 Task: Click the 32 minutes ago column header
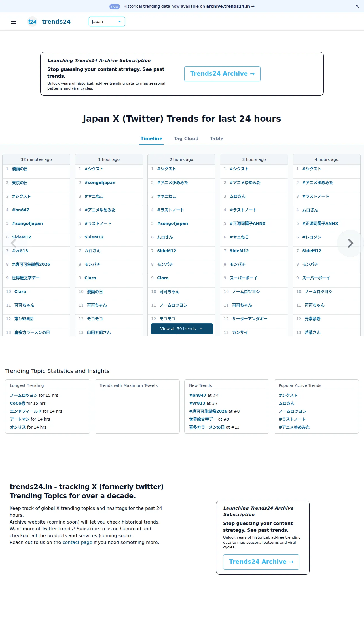coord(36,159)
